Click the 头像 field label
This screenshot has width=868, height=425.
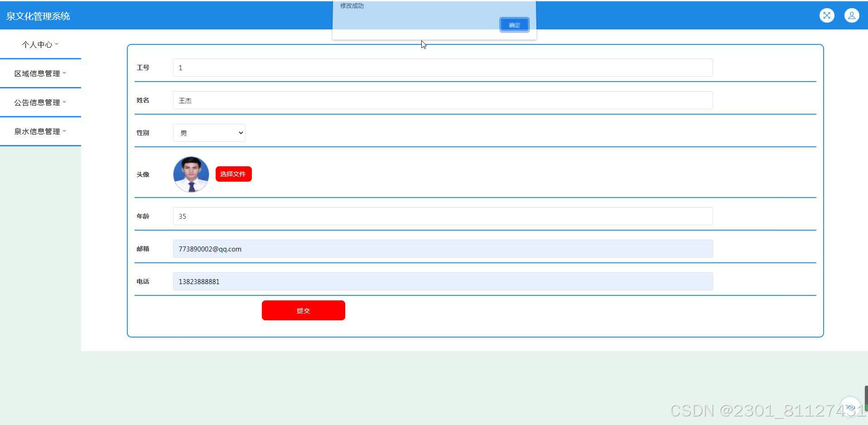pos(143,174)
